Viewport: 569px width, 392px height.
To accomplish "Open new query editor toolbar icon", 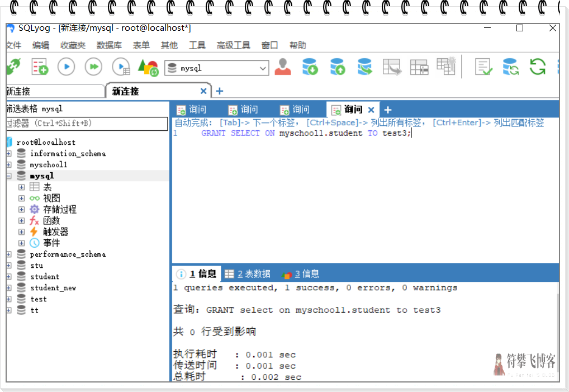I will (40, 67).
